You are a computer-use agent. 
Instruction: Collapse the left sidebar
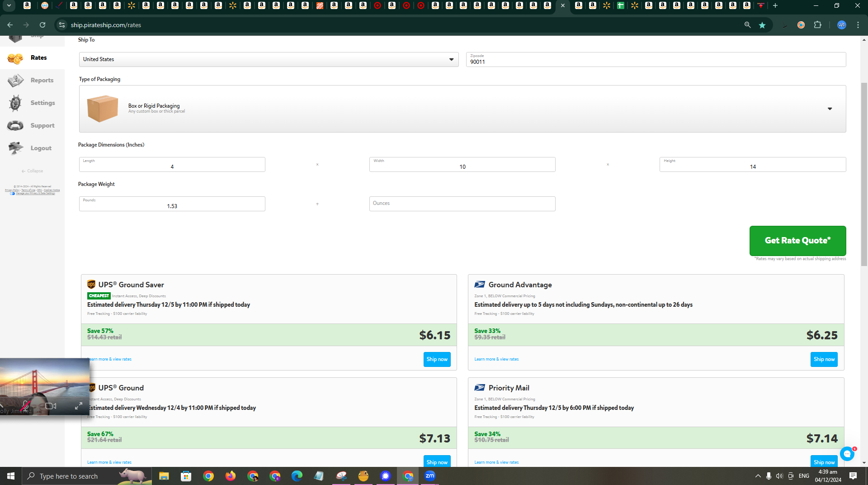pos(32,171)
